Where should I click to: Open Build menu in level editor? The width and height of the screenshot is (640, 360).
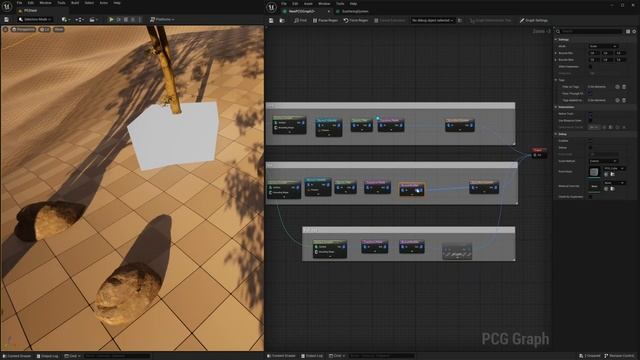click(75, 3)
